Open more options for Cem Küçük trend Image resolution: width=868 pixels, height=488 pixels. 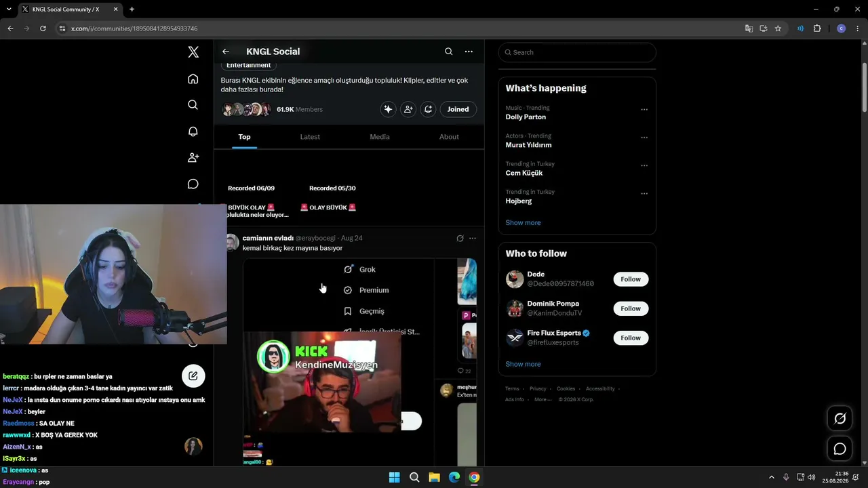(x=644, y=165)
